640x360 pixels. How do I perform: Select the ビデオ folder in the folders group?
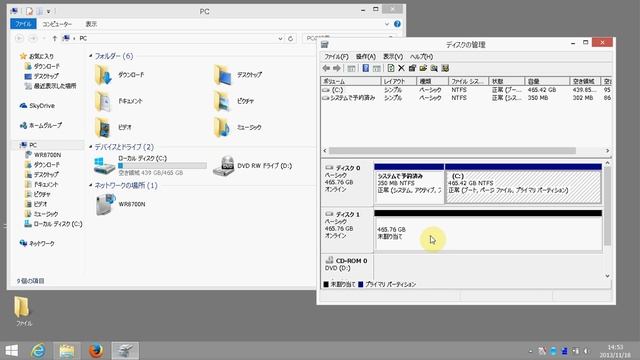[113, 127]
